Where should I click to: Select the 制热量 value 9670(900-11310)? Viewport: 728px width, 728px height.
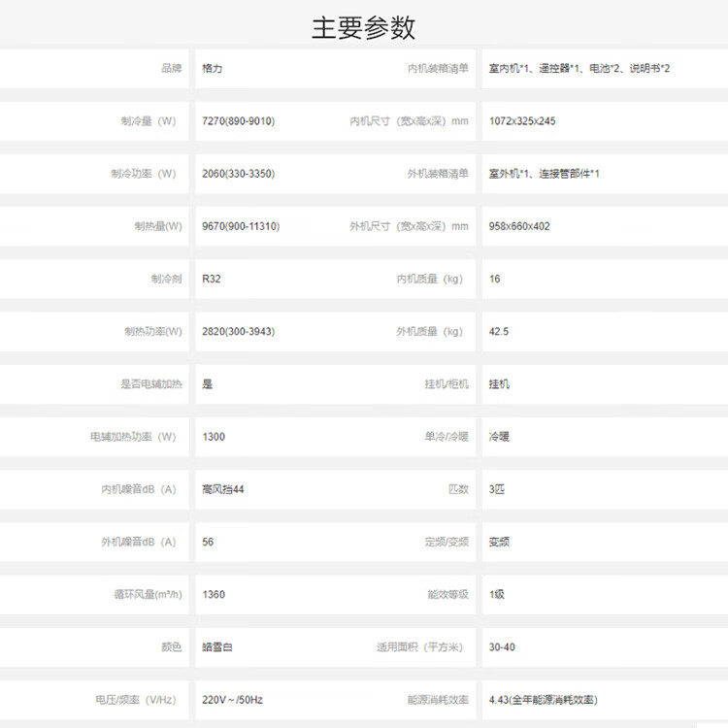click(x=241, y=226)
